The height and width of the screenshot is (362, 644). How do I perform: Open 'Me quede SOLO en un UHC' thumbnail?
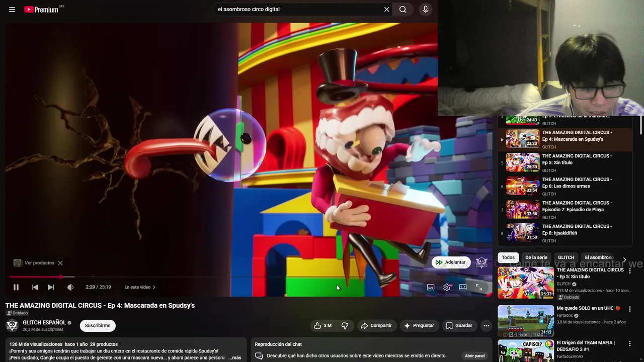[526, 321]
